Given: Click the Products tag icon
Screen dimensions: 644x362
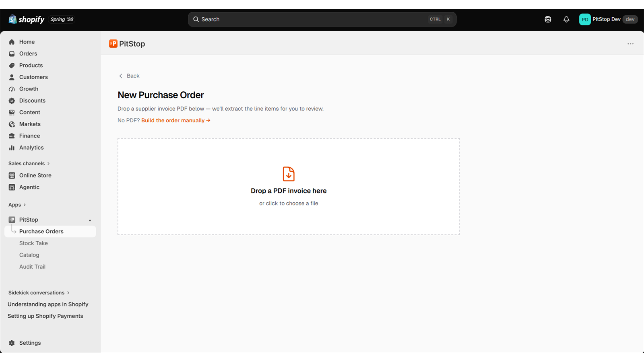Looking at the screenshot, I should [12, 65].
